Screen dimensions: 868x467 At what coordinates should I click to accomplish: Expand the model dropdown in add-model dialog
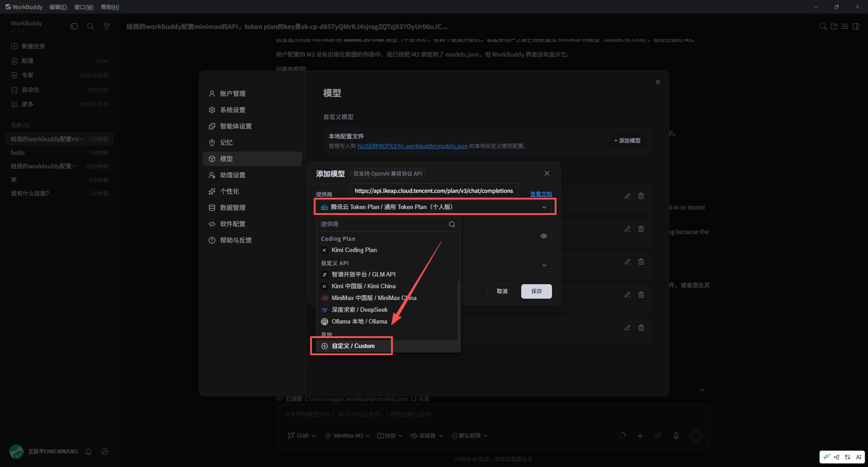(x=544, y=265)
